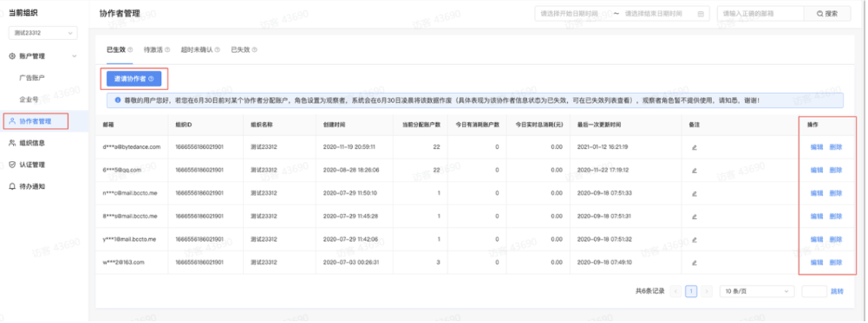Click 编辑 for w***2@163.com
This screenshot has width=868, height=323.
click(817, 262)
